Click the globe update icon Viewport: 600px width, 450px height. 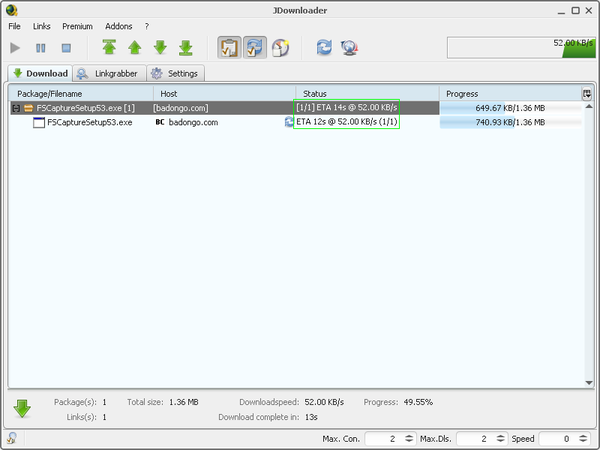(349, 48)
